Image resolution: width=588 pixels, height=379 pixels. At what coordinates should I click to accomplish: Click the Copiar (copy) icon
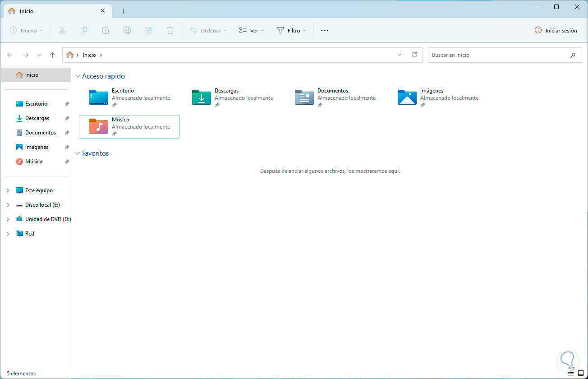pos(84,30)
